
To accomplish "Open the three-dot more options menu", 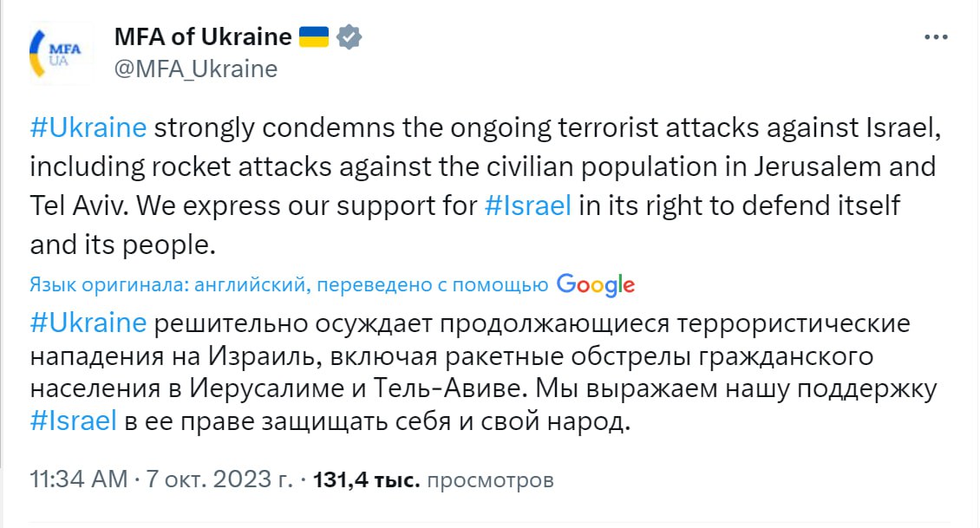I will (x=937, y=38).
